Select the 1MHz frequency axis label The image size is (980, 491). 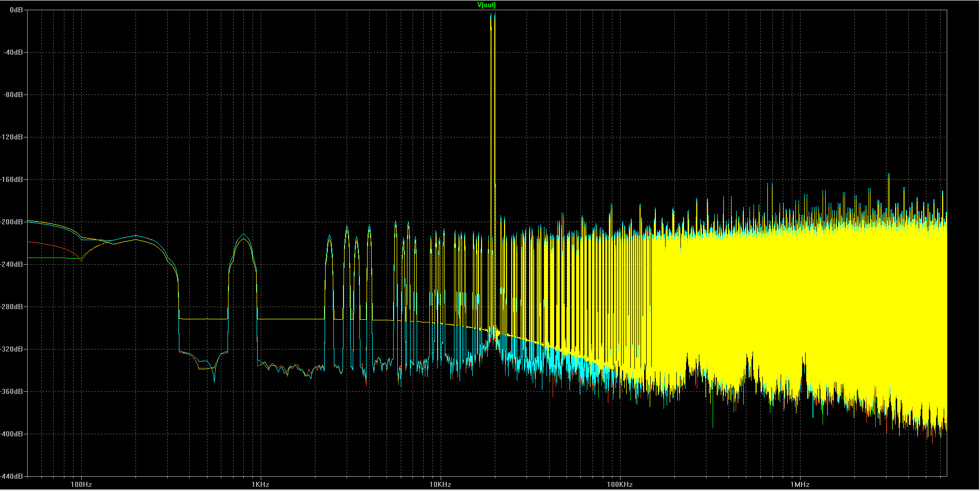pos(800,484)
